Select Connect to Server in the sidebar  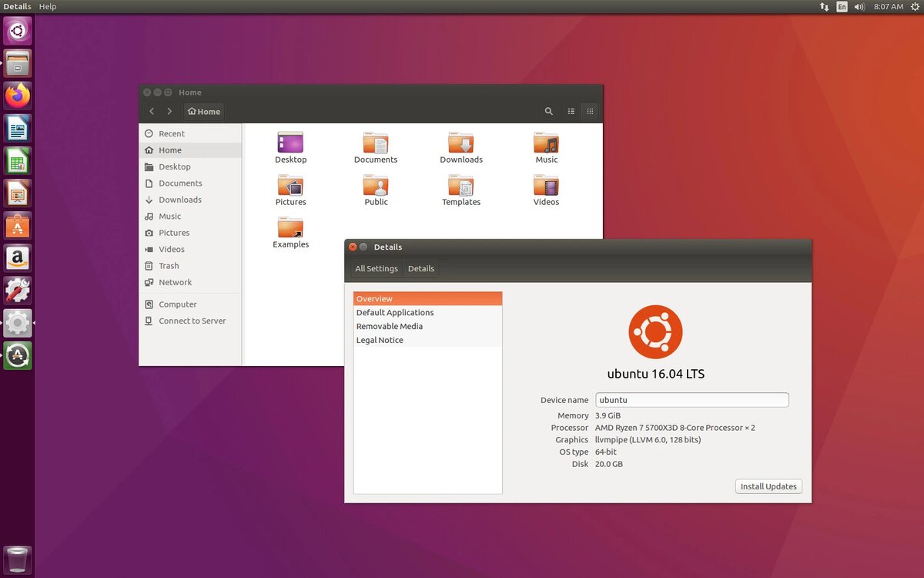(x=191, y=321)
